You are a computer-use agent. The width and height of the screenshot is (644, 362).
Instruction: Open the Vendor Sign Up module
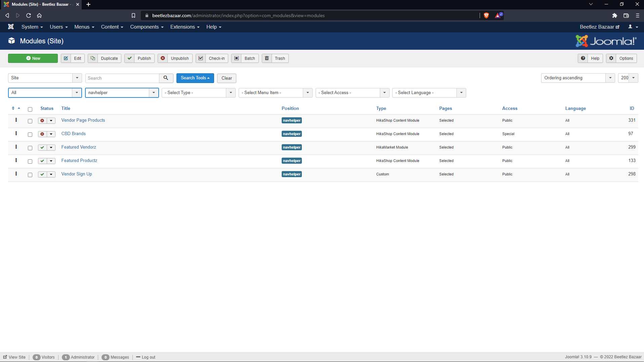point(77,174)
